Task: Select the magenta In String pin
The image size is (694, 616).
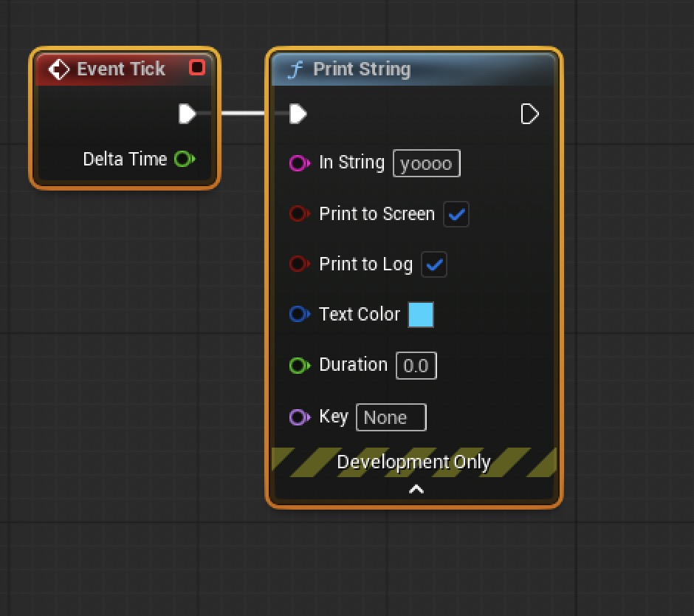Action: 299,163
